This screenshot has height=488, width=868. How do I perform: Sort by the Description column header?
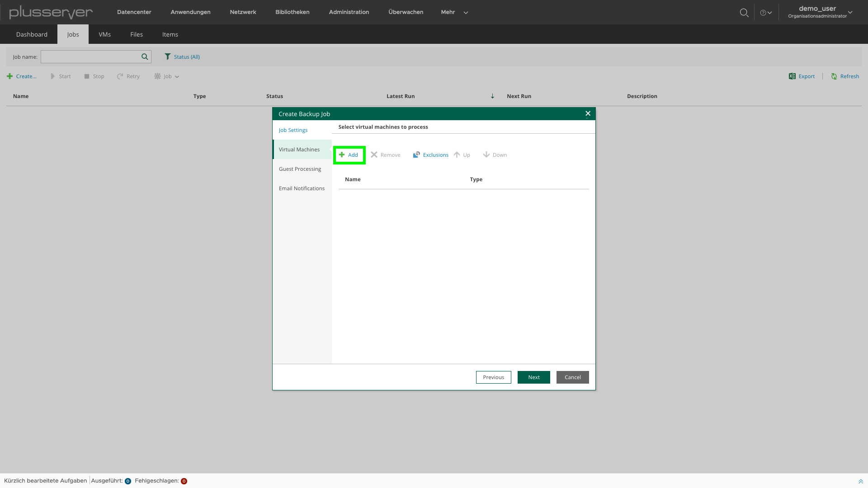click(642, 96)
